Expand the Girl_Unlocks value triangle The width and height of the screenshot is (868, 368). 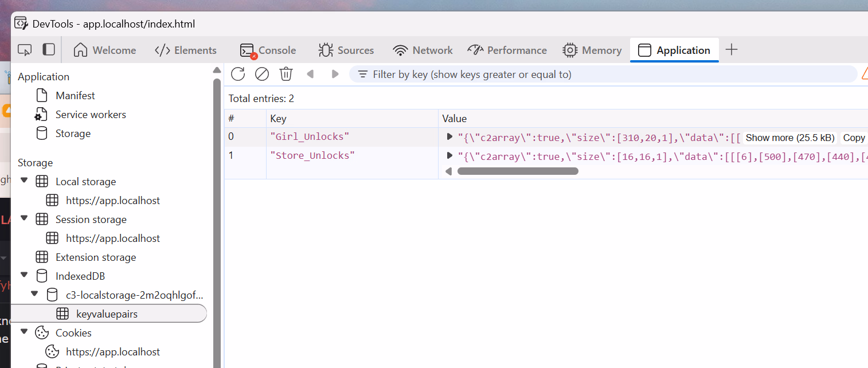[x=450, y=137]
